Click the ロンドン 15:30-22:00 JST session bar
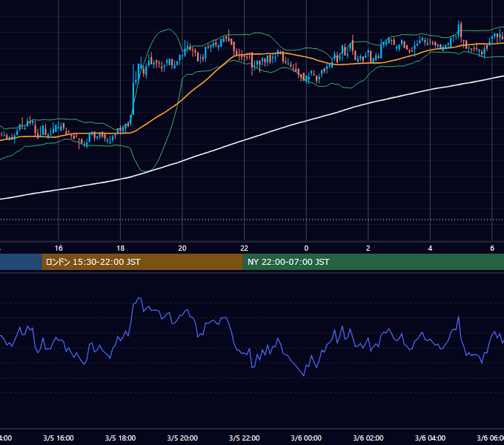The width and height of the screenshot is (504, 445). coord(142,262)
